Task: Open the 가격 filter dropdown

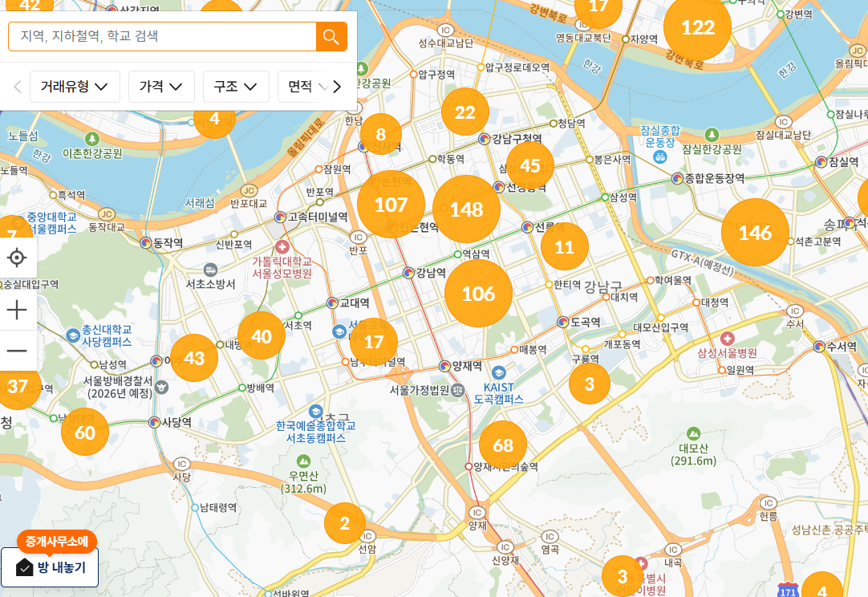Action: tap(161, 87)
